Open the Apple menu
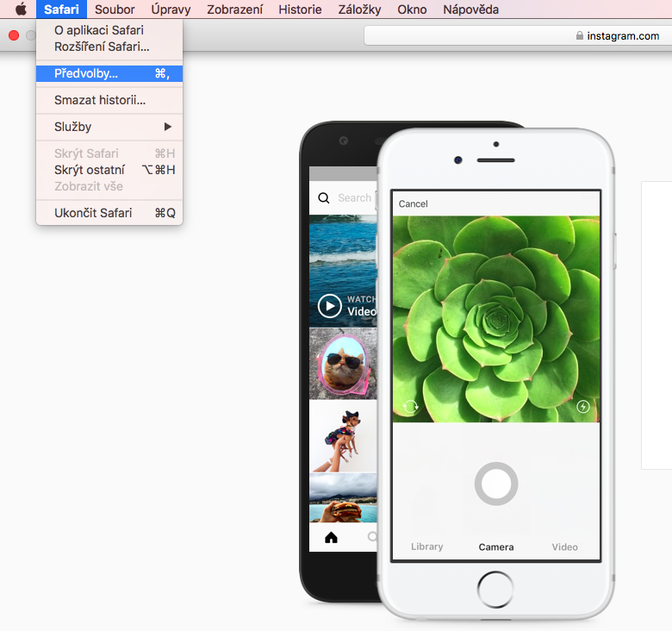The height and width of the screenshot is (631, 672). click(21, 9)
